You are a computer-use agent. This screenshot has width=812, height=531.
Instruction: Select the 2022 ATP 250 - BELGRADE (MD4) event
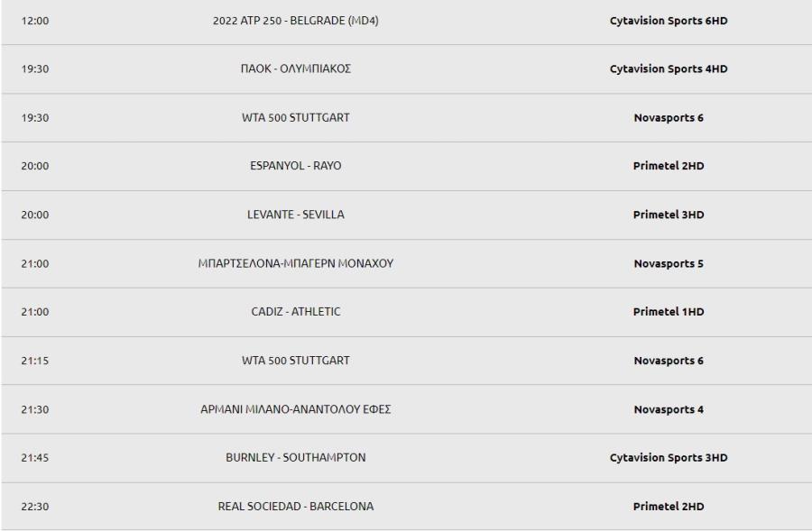click(296, 21)
